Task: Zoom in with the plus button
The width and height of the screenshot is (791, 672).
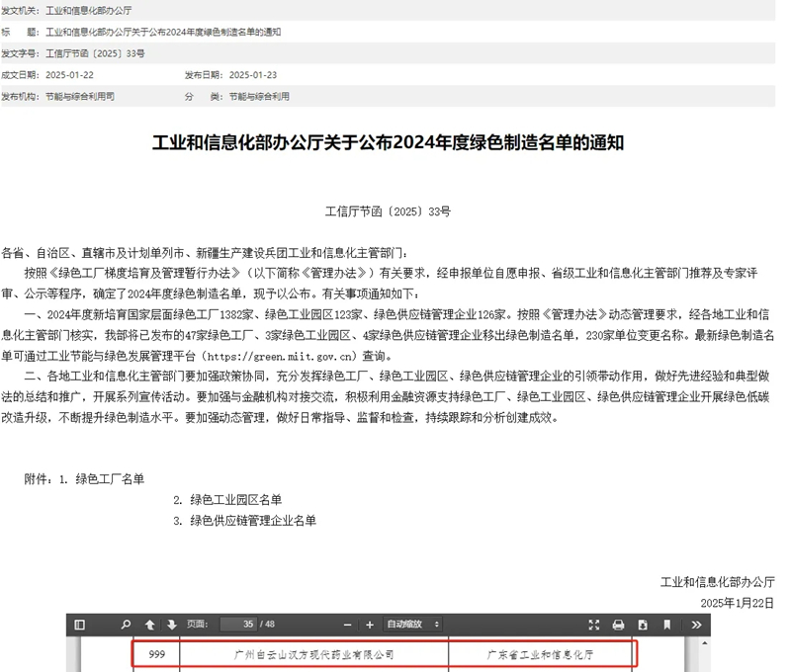Action: click(x=370, y=625)
